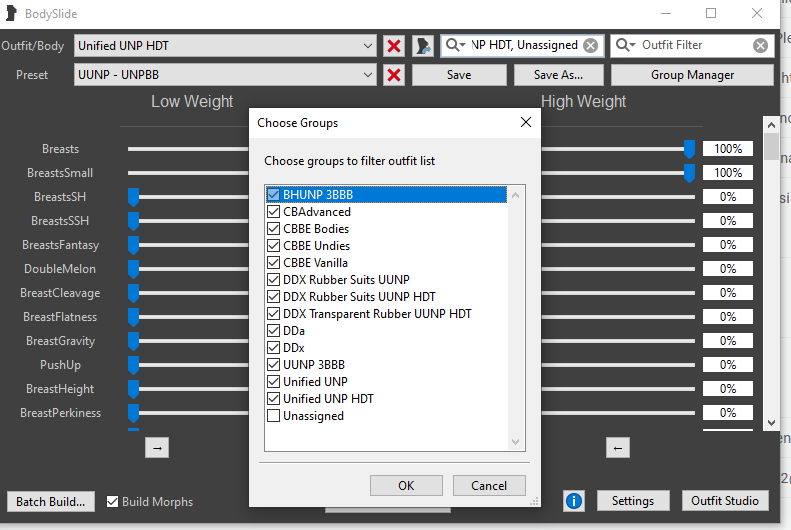Click the group list scroll-up arrow
Viewport: 791px width, 530px height.
[515, 195]
